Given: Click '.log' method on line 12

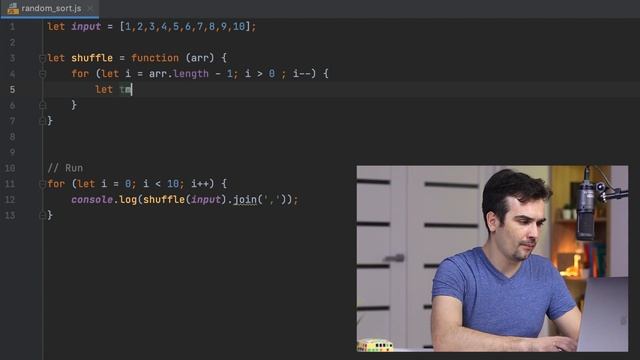Looking at the screenshot, I should pos(125,200).
